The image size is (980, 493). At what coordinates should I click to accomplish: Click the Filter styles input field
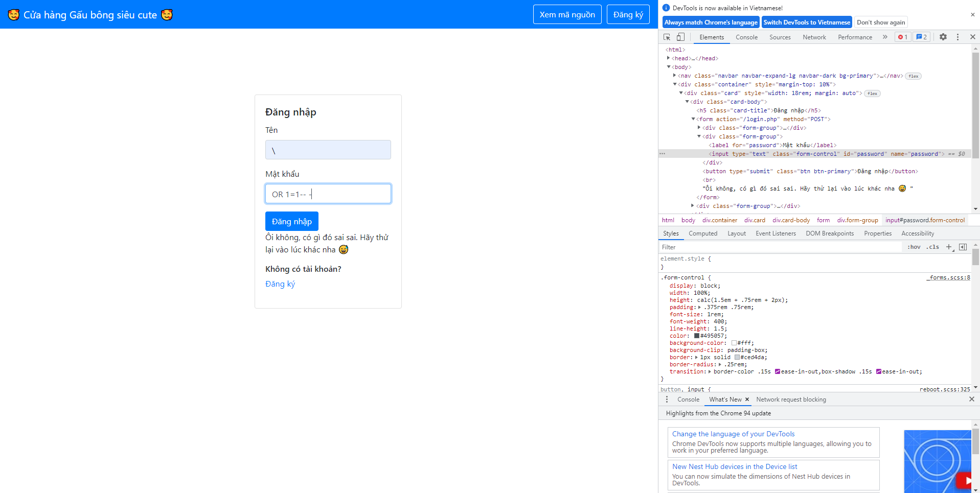(777, 247)
